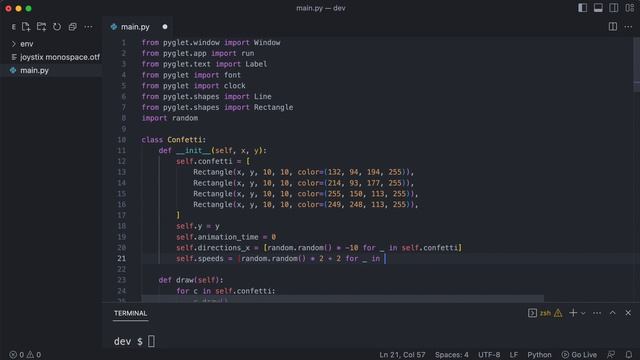Viewport: 640px width, 360px height.
Task: Click 'Confetti' class name on line 10
Action: pyautogui.click(x=185, y=140)
